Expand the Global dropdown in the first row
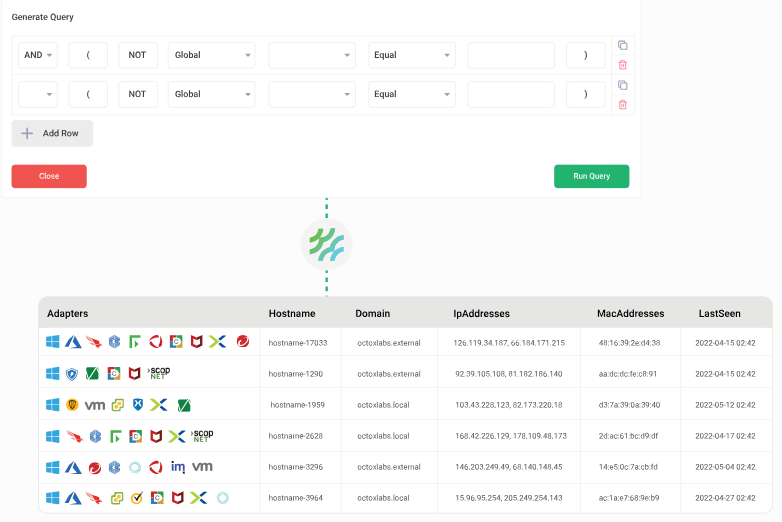782x522 pixels. tap(211, 55)
